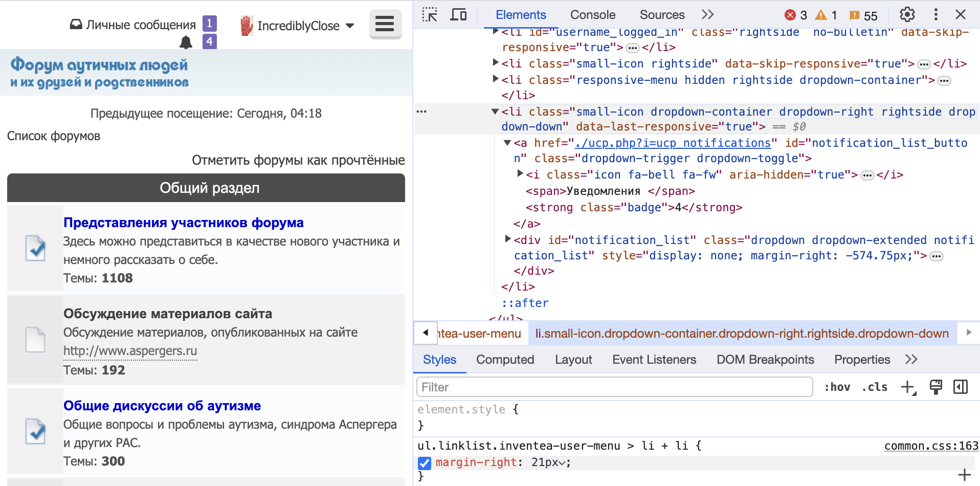Click the rendering emulations paintbrush icon
The height and width of the screenshot is (486, 980).
(936, 387)
